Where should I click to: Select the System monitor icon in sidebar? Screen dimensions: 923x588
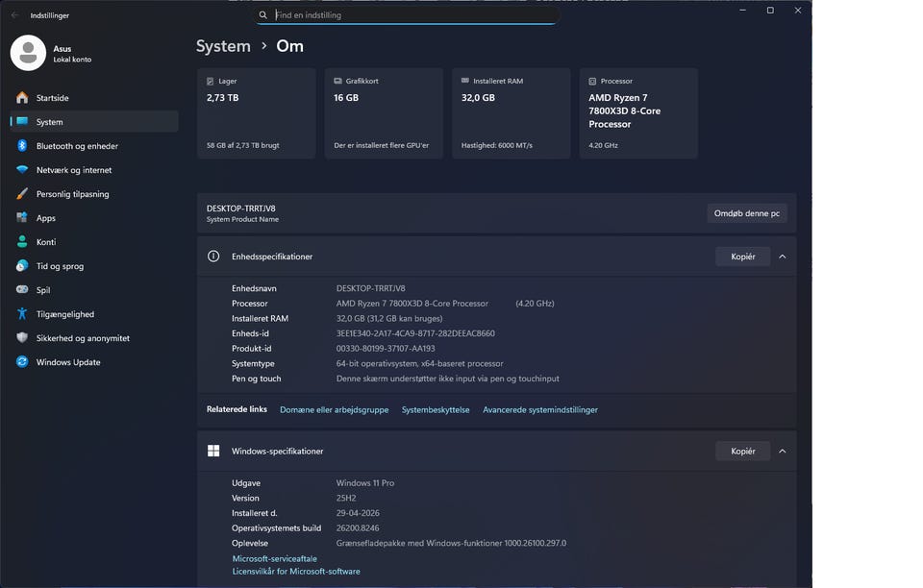(22, 122)
